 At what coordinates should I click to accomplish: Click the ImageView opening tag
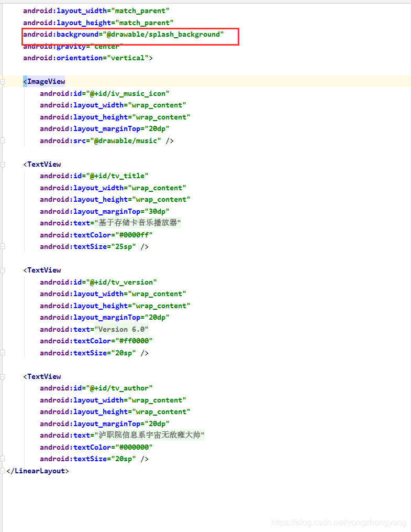[x=44, y=81]
